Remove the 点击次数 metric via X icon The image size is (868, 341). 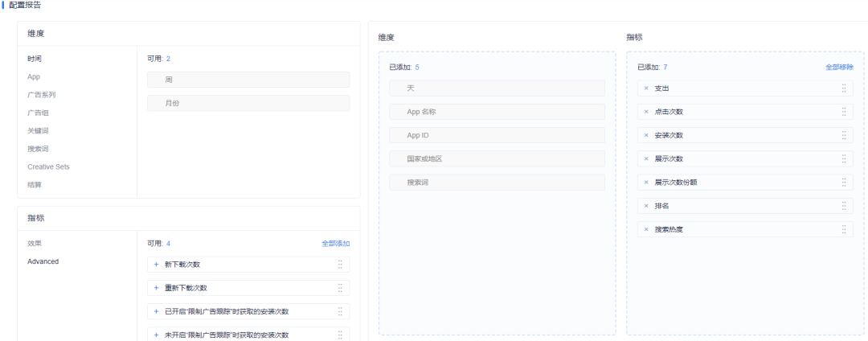pos(645,112)
